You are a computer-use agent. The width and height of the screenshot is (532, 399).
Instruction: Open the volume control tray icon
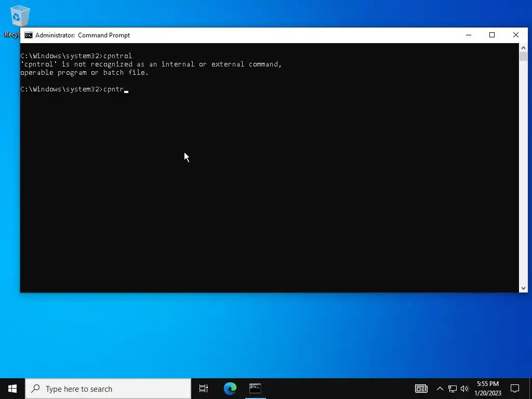coord(464,389)
